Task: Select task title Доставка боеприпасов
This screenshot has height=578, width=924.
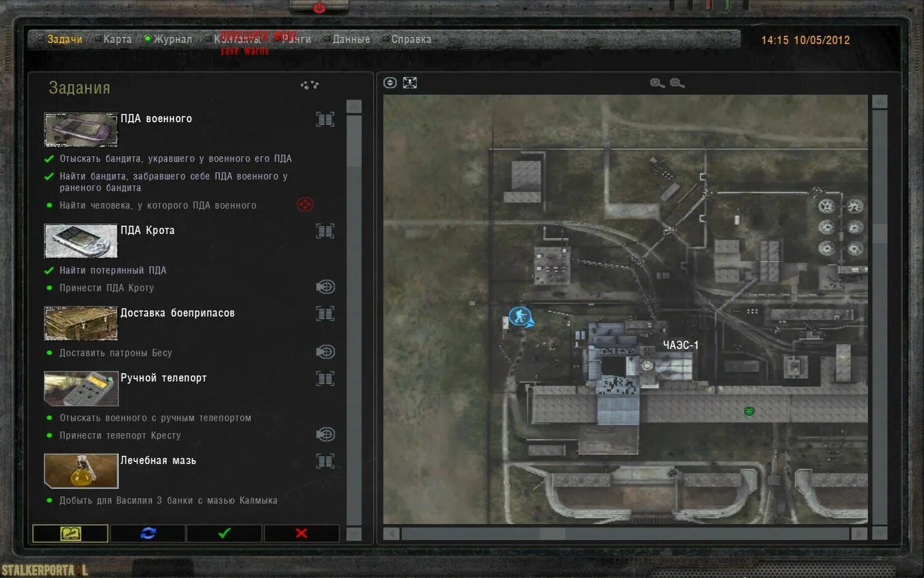Action: pyautogui.click(x=178, y=313)
